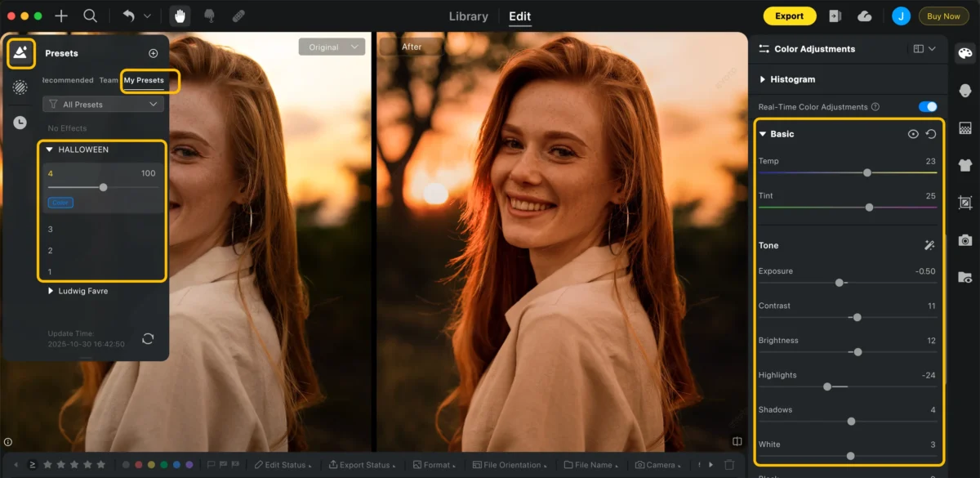Collapse the HALLOWEEN preset group

click(x=50, y=150)
